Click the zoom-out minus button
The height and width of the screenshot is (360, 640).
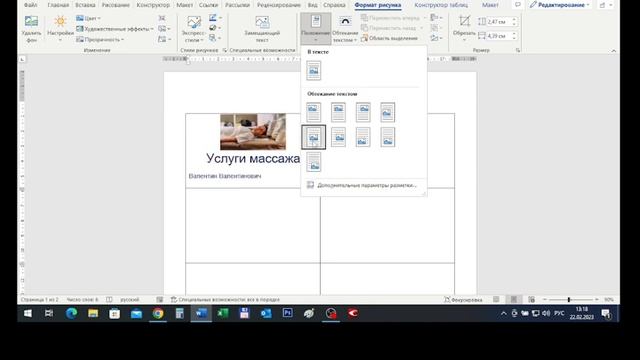click(544, 300)
